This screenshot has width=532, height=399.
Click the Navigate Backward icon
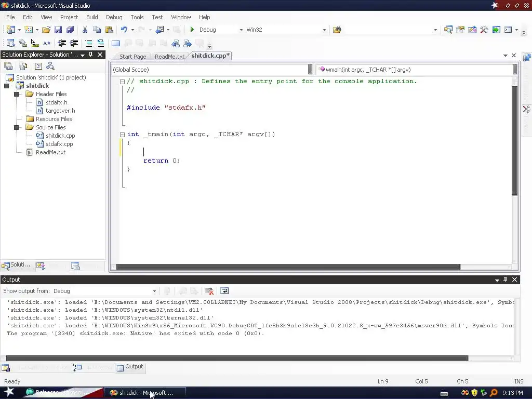(x=159, y=30)
